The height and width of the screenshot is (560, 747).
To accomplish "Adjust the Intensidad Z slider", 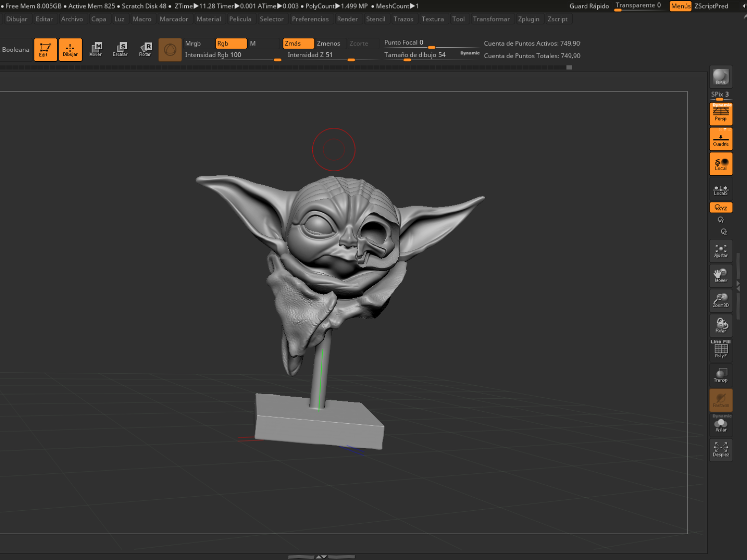I will (333, 55).
